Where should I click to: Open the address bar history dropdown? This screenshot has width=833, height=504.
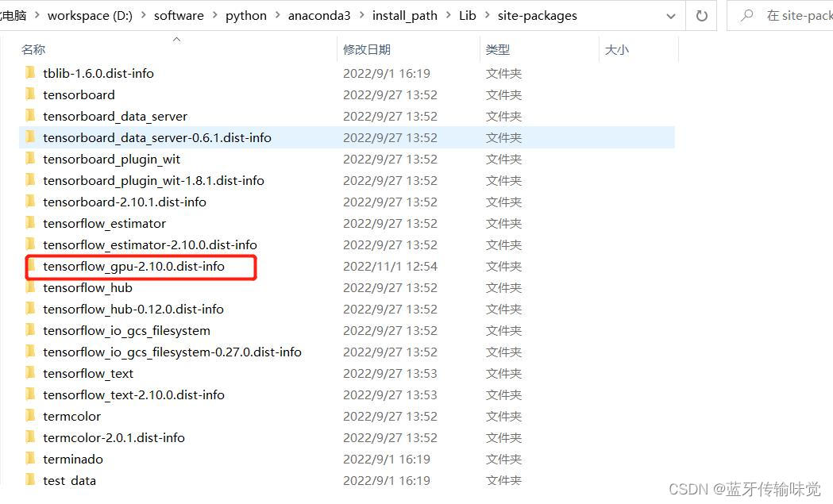click(x=671, y=17)
